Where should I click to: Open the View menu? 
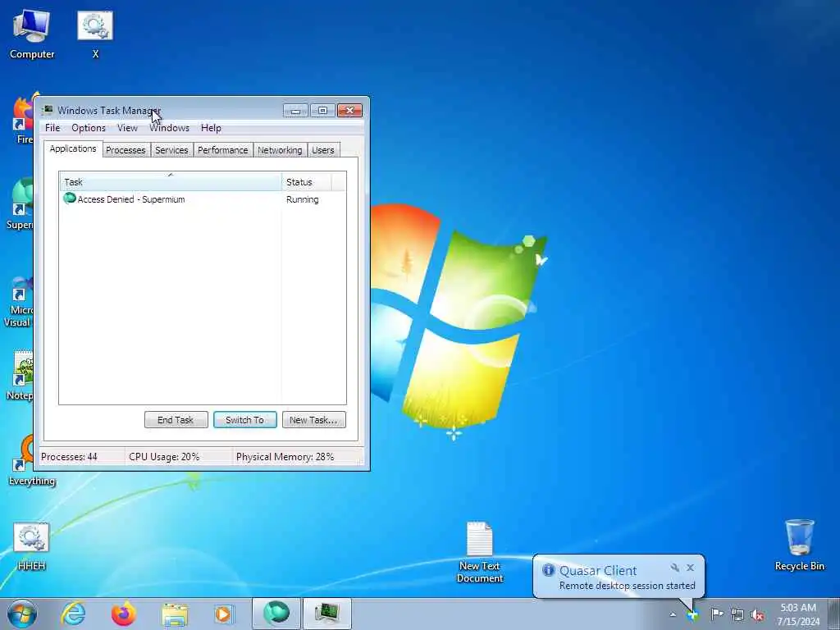[127, 127]
